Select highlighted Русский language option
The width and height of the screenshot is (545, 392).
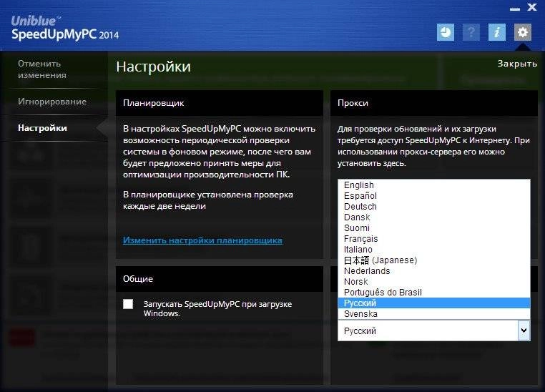click(433, 303)
